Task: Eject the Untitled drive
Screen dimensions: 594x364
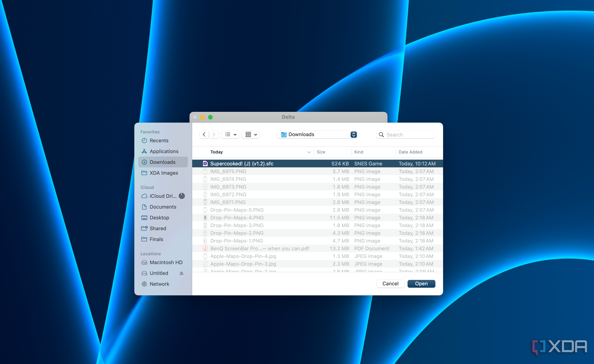Action: (182, 273)
